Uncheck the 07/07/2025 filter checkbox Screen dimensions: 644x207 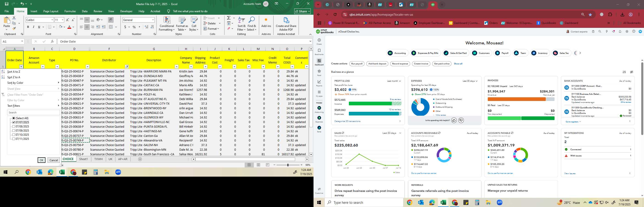pos(14,122)
